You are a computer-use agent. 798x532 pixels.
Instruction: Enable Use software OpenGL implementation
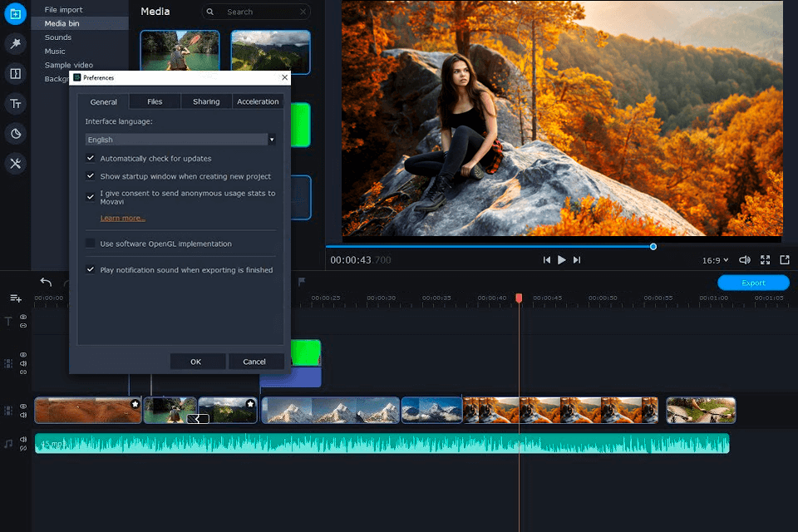91,244
